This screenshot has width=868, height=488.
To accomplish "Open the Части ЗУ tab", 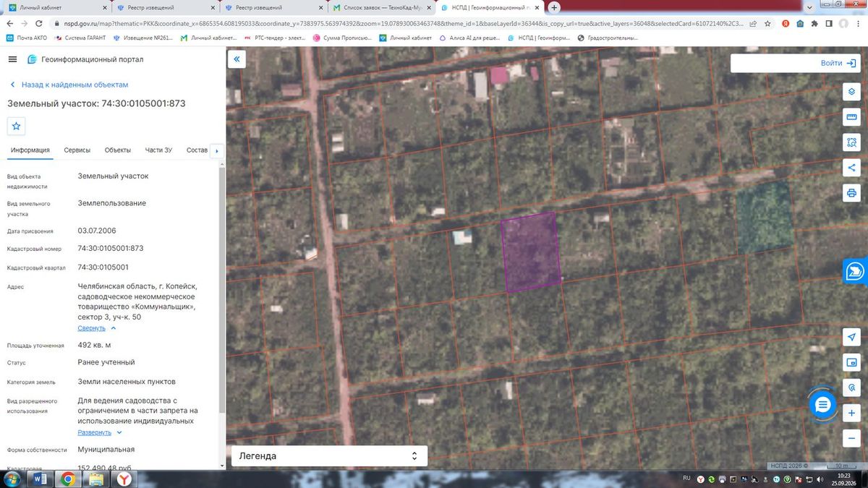I will pos(158,150).
